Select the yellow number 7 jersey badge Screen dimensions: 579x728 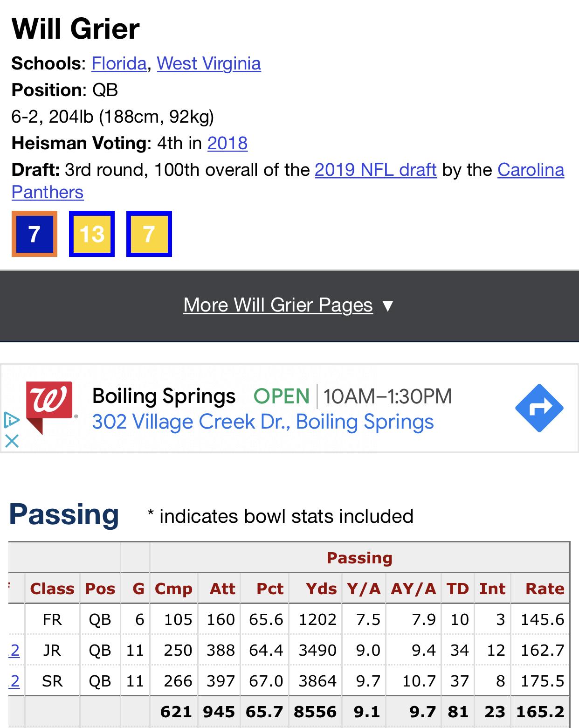point(149,234)
